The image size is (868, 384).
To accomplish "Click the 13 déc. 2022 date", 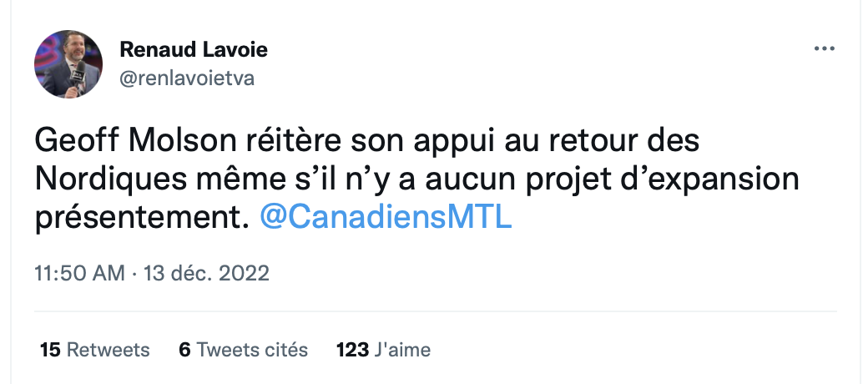I will pyautogui.click(x=206, y=273).
